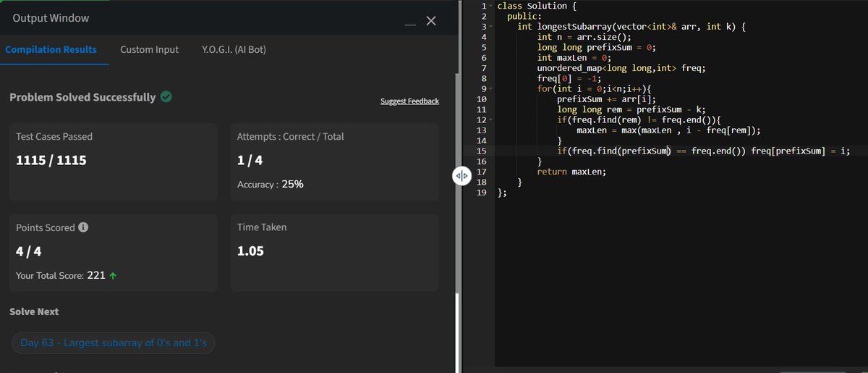The width and height of the screenshot is (868, 373).
Task: Click the 'unordered_map<long long,int> freq;' line
Action: tap(621, 68)
